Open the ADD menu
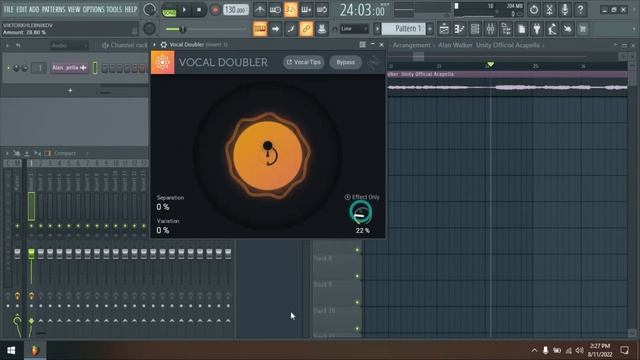This screenshot has height=360, width=640. tap(34, 9)
